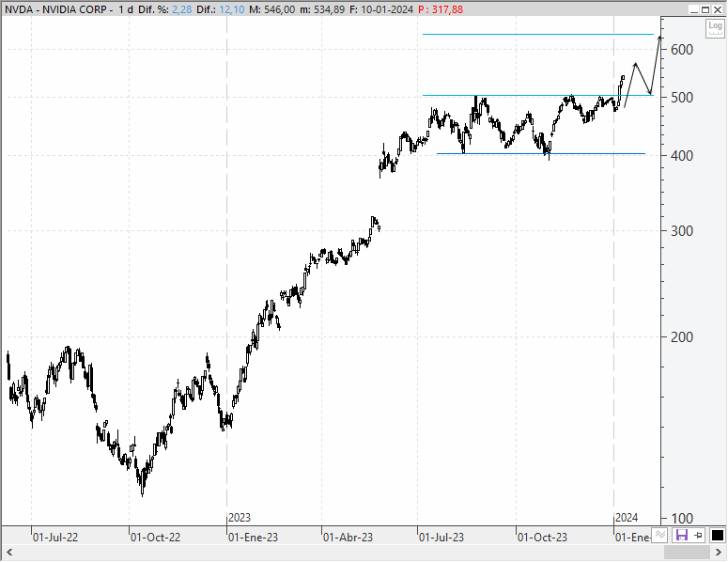Viewport: 728px width, 562px height.
Task: Click the '01-Oct-23' date axis label
Action: point(542,538)
